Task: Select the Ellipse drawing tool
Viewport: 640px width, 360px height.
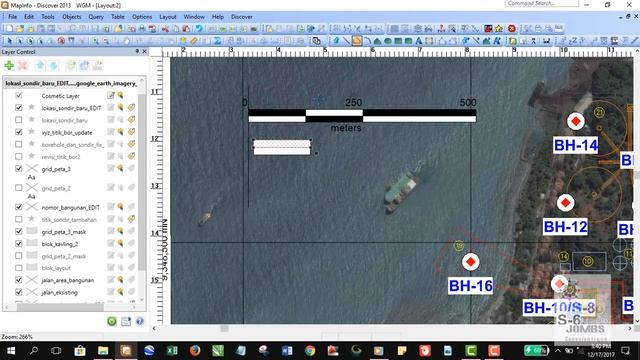Action: pos(388,41)
